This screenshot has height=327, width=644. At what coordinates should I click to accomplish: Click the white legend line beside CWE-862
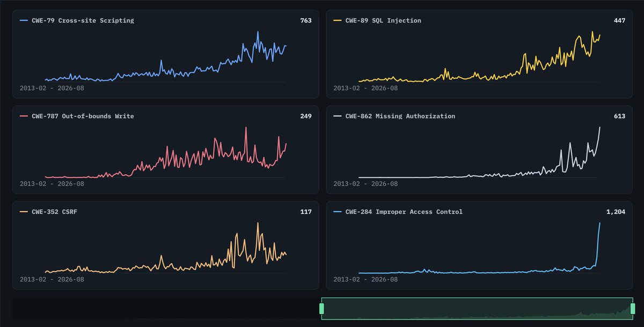338,116
